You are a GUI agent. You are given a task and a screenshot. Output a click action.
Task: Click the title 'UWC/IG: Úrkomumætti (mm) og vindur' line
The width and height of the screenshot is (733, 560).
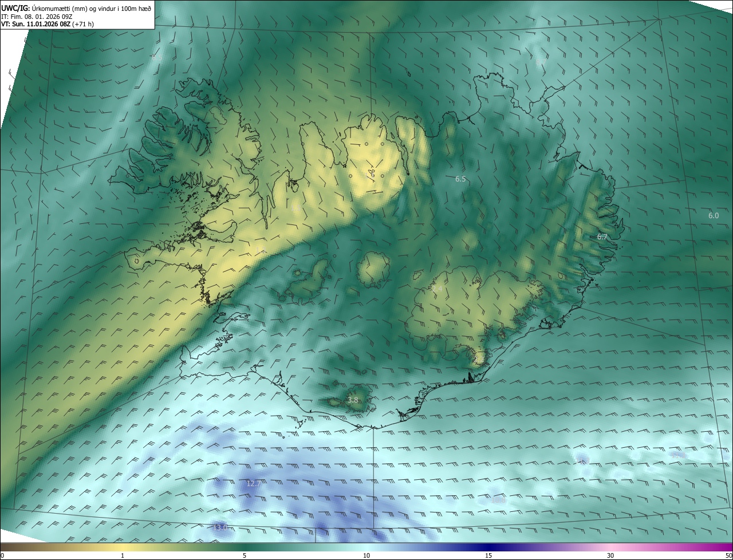tap(76, 7)
